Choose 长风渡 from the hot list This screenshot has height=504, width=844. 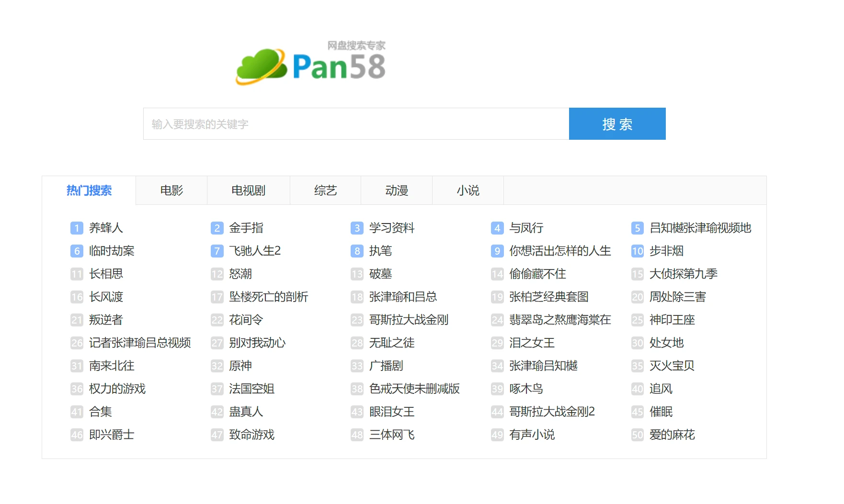click(x=106, y=297)
